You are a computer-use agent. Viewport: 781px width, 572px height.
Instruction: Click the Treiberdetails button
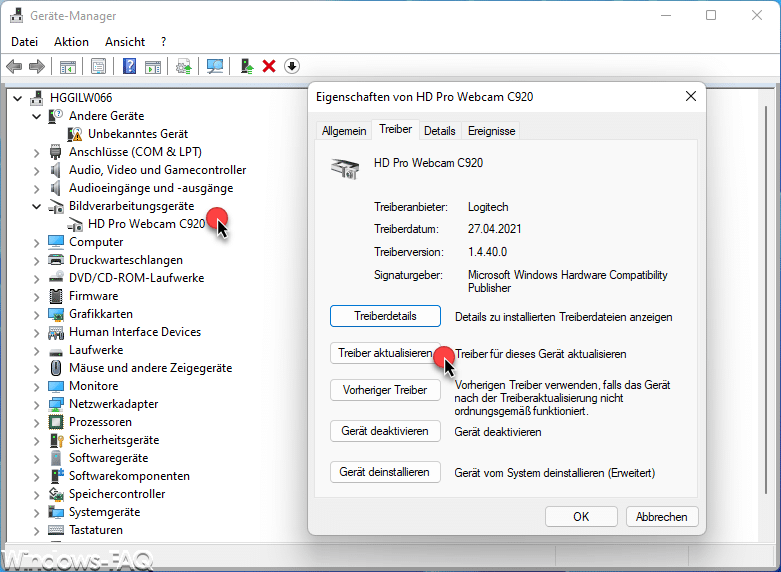tap(385, 316)
